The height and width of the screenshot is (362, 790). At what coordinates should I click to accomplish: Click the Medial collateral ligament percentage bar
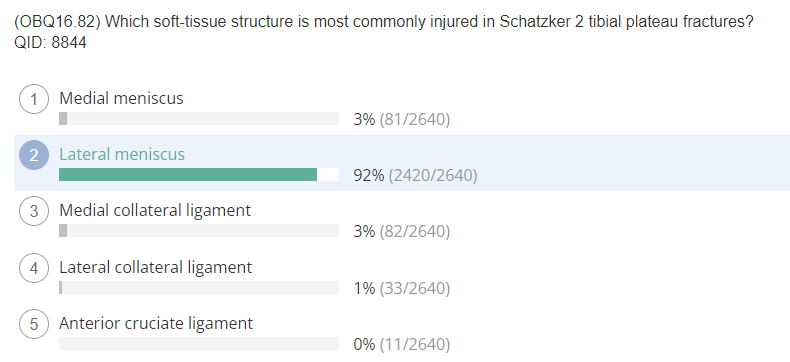coord(199,230)
